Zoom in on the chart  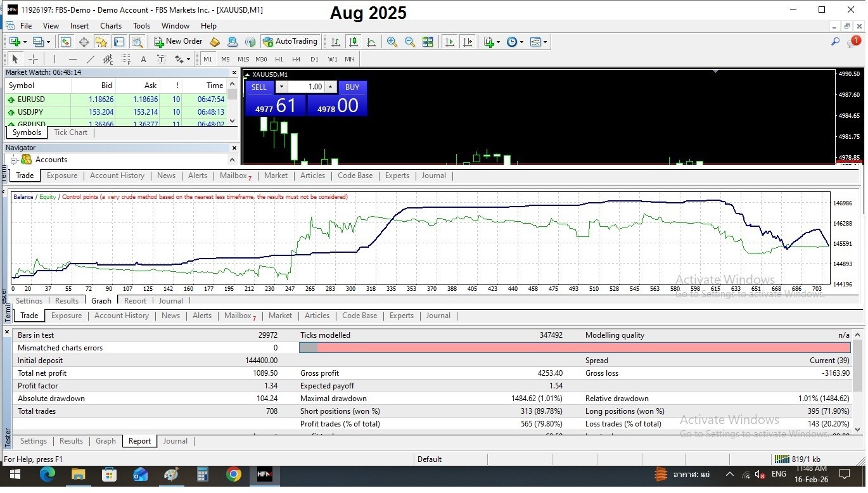[392, 42]
